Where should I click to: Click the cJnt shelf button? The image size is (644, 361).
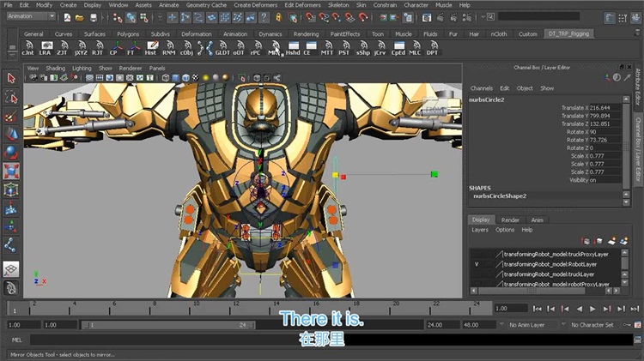(28, 48)
